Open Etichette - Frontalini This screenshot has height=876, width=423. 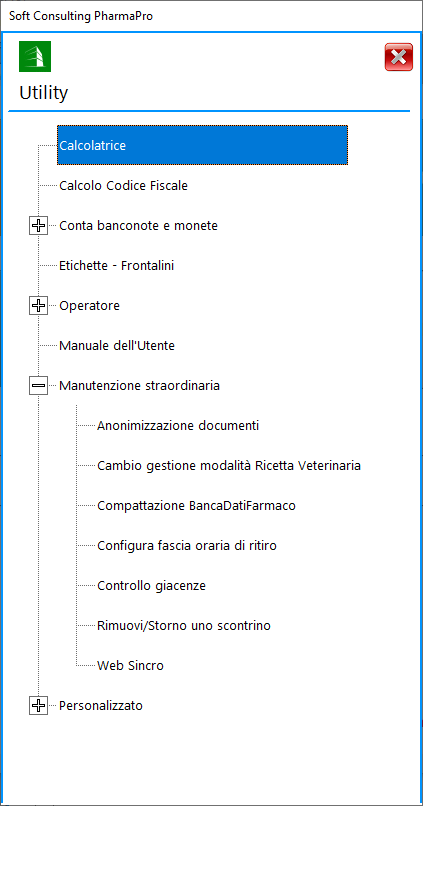tap(117, 266)
